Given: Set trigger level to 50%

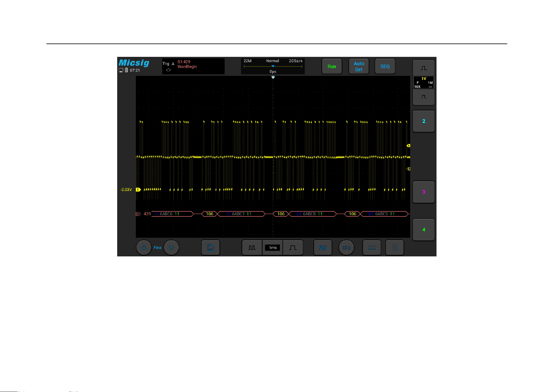Looking at the screenshot, I should [323, 248].
